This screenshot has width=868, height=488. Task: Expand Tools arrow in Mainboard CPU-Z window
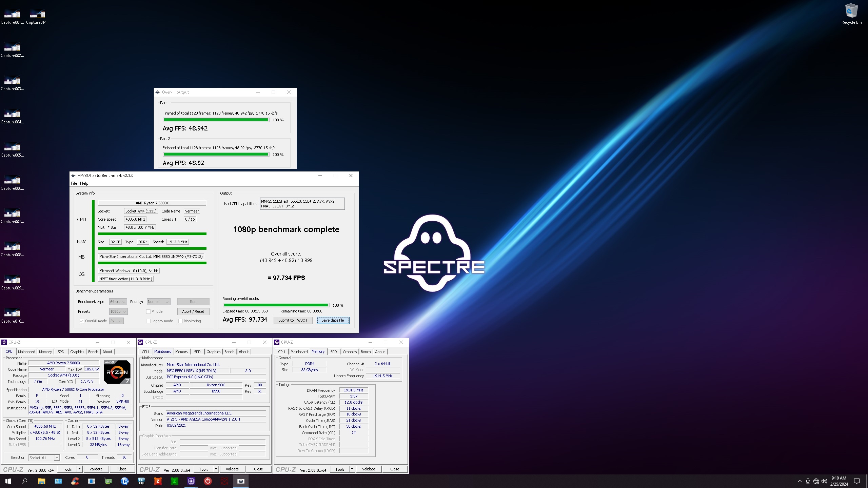[216, 469]
